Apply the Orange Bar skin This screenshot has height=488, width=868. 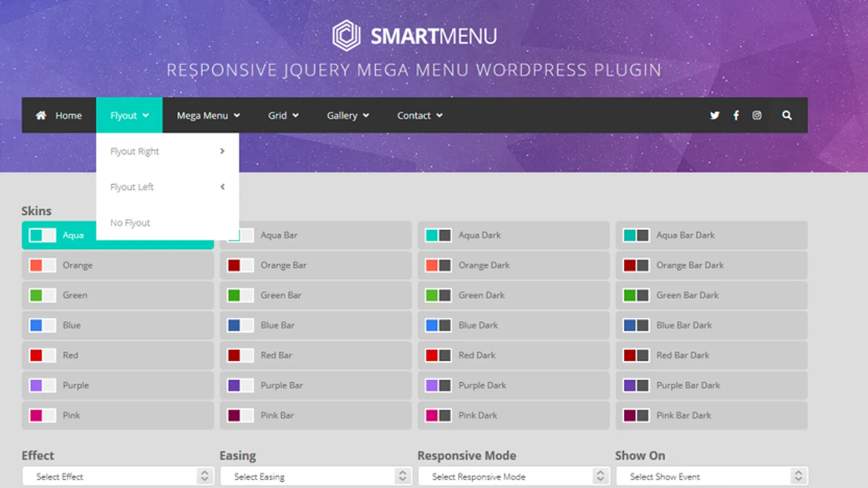pyautogui.click(x=316, y=265)
